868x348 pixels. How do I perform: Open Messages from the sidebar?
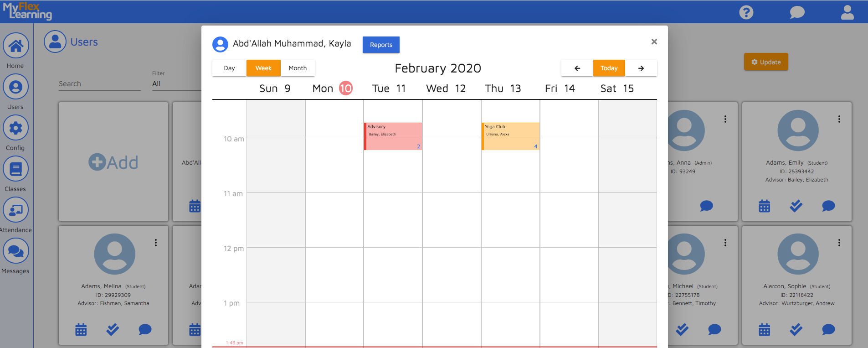tap(15, 251)
